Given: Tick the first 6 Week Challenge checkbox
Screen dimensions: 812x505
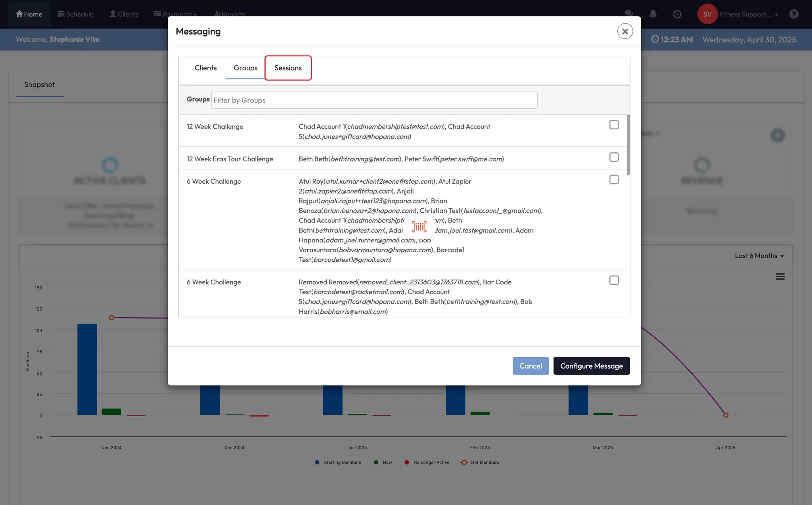Looking at the screenshot, I should (614, 180).
